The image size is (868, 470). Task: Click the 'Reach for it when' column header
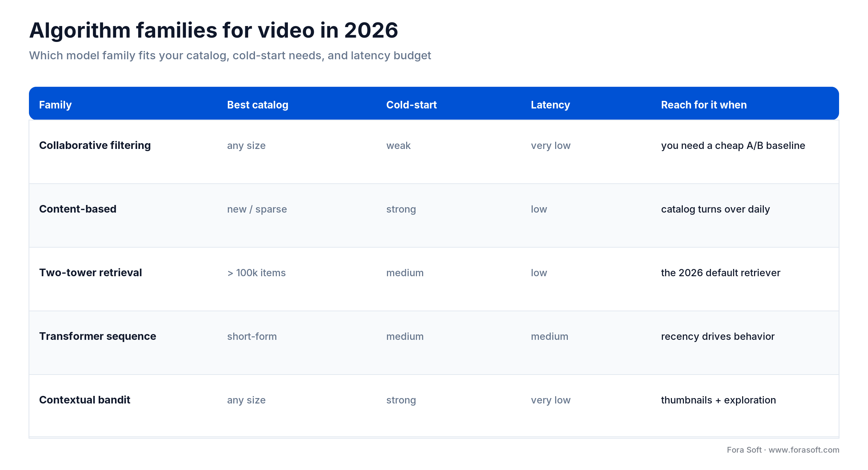coord(704,105)
